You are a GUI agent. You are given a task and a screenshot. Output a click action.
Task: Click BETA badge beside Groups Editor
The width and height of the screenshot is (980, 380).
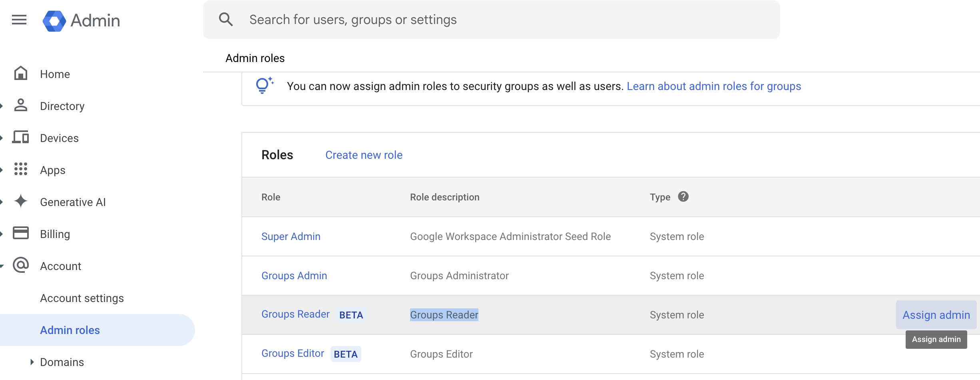346,354
